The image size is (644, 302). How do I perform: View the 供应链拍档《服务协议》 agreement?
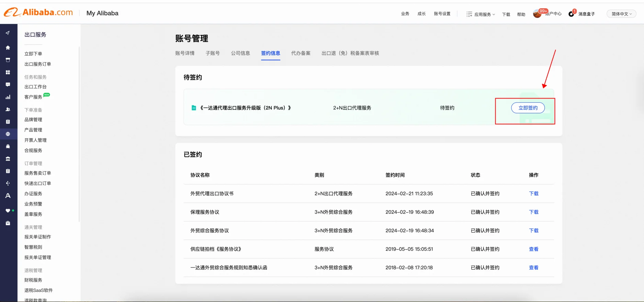pyautogui.click(x=533, y=249)
